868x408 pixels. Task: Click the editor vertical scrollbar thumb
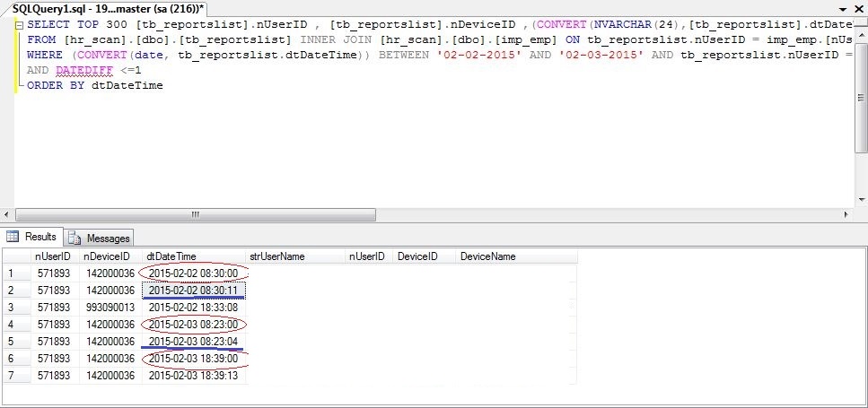click(861, 98)
